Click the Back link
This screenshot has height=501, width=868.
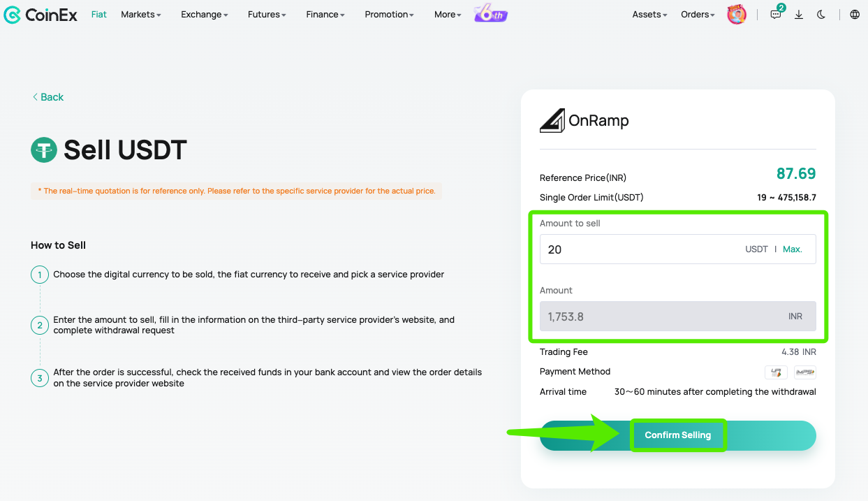pos(47,96)
